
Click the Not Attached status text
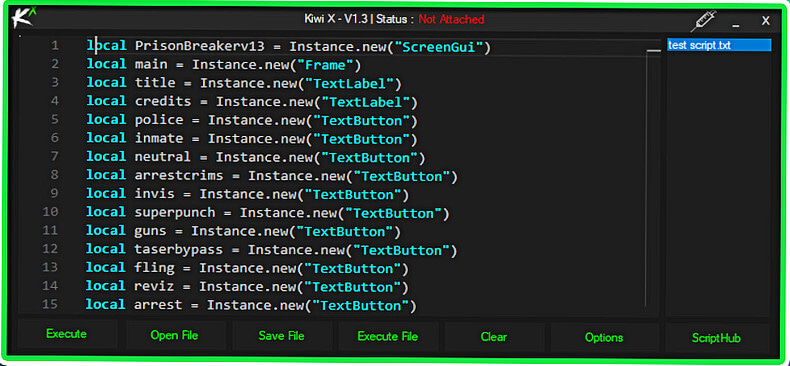451,20
